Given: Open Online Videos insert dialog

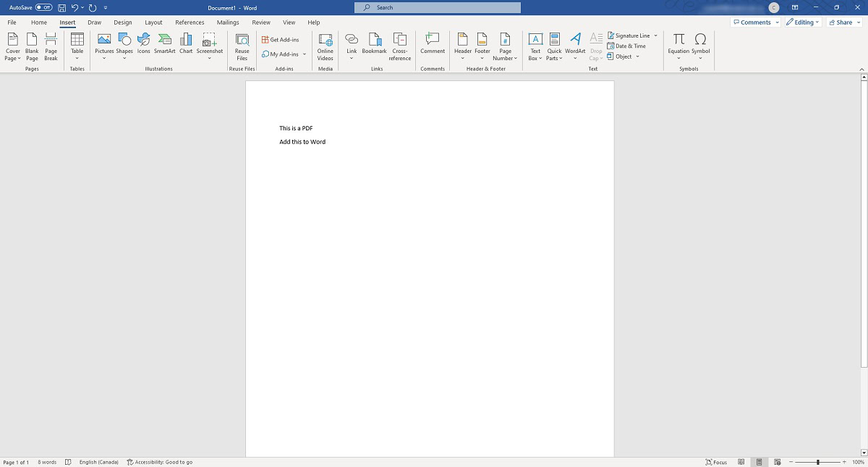Looking at the screenshot, I should pos(325,45).
